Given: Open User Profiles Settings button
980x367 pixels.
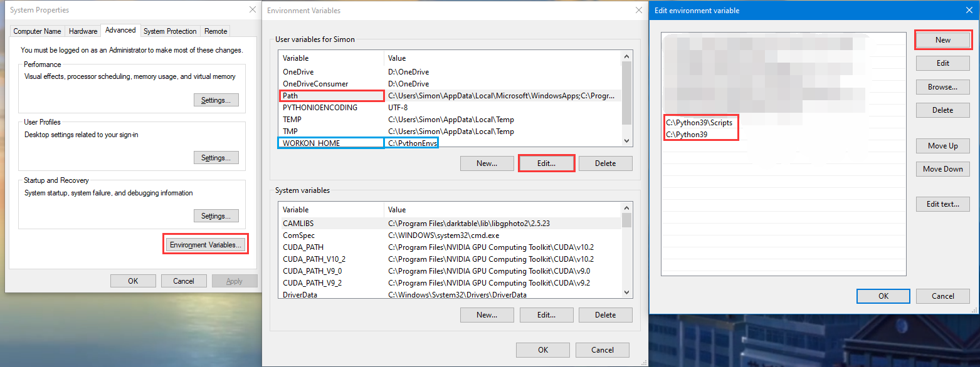Looking at the screenshot, I should [x=216, y=158].
